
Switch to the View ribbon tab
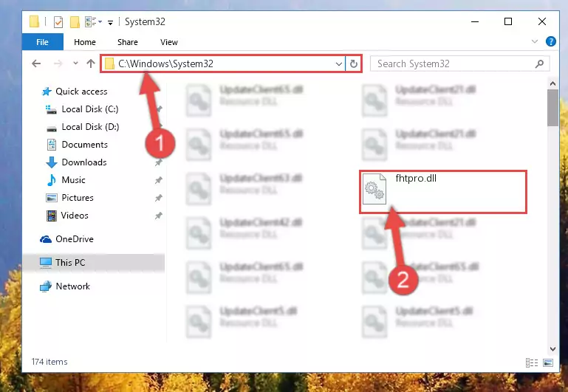[169, 42]
